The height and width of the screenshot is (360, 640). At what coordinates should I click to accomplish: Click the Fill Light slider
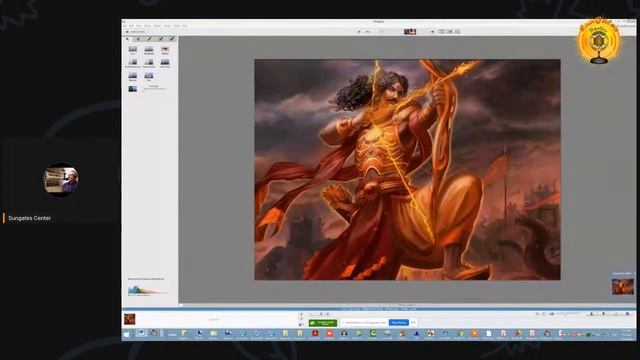pos(154,88)
